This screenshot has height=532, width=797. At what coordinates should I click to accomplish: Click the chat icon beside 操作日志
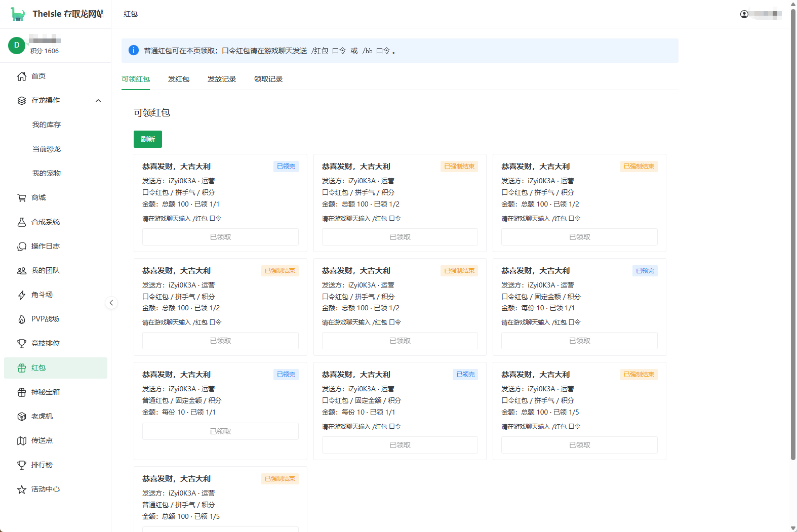click(22, 247)
